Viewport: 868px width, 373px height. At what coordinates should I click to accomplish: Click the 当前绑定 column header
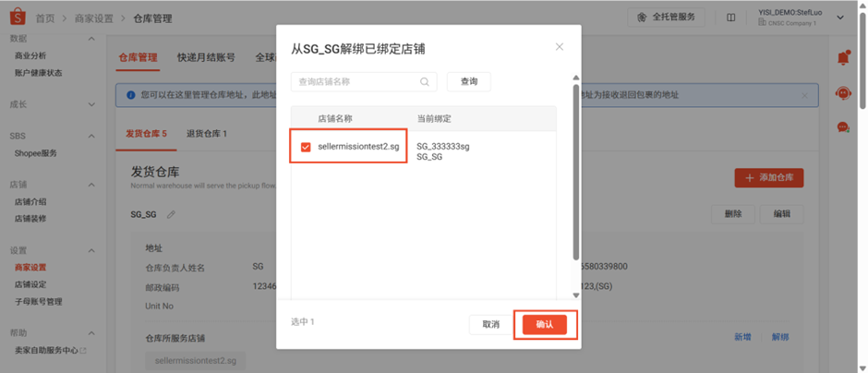(434, 118)
